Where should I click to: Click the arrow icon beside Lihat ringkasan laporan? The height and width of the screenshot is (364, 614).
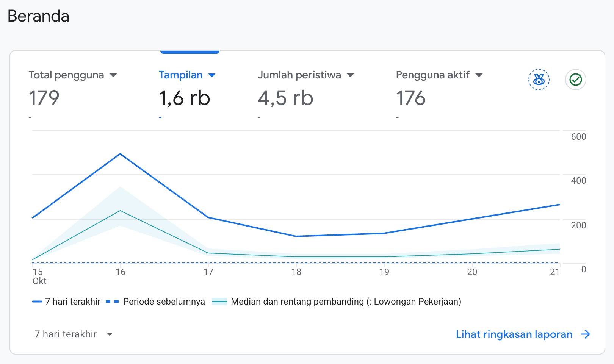point(586,334)
